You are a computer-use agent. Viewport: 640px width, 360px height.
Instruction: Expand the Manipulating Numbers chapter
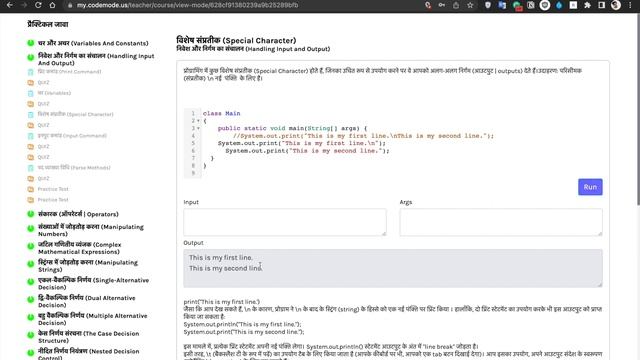[x=91, y=230]
